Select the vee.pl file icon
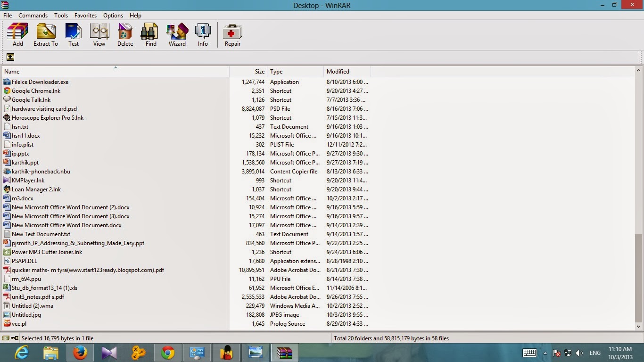 coord(7,324)
